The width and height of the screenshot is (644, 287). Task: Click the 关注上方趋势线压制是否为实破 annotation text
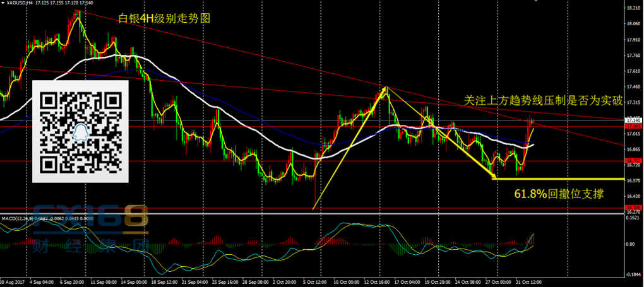[x=543, y=101]
